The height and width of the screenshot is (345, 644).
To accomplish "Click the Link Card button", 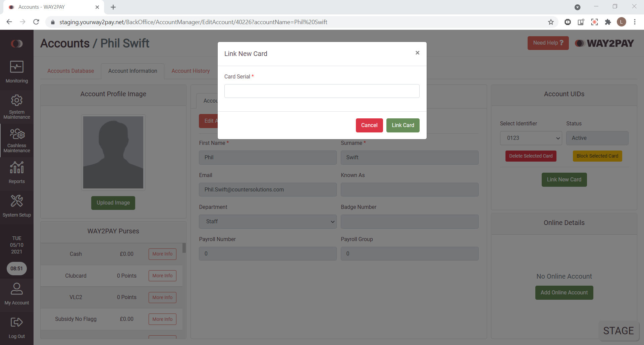I will point(402,125).
